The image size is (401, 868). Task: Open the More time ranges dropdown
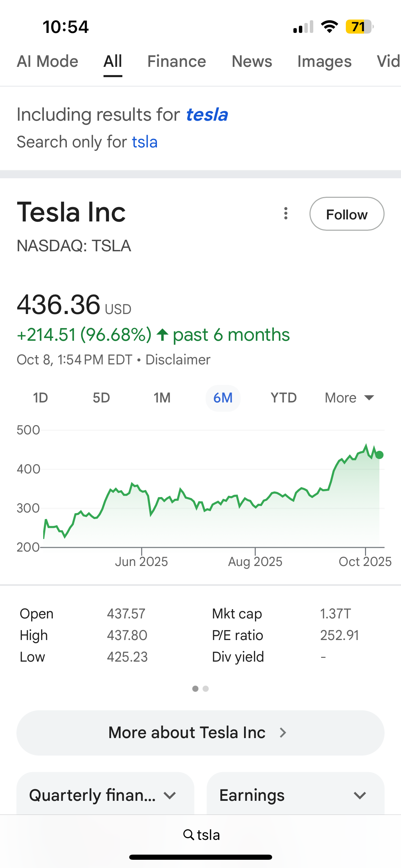[349, 398]
